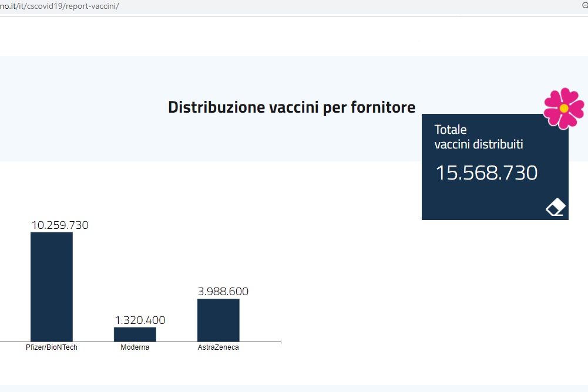Click the Moderna axis label

click(135, 347)
